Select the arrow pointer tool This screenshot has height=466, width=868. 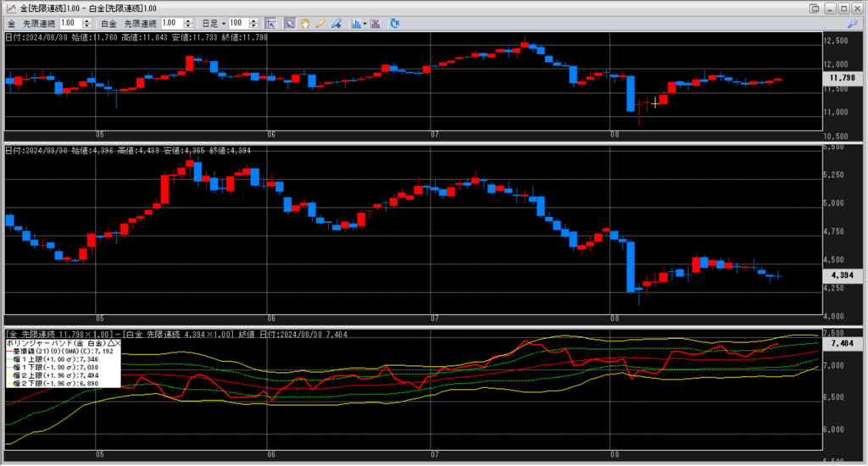click(290, 23)
